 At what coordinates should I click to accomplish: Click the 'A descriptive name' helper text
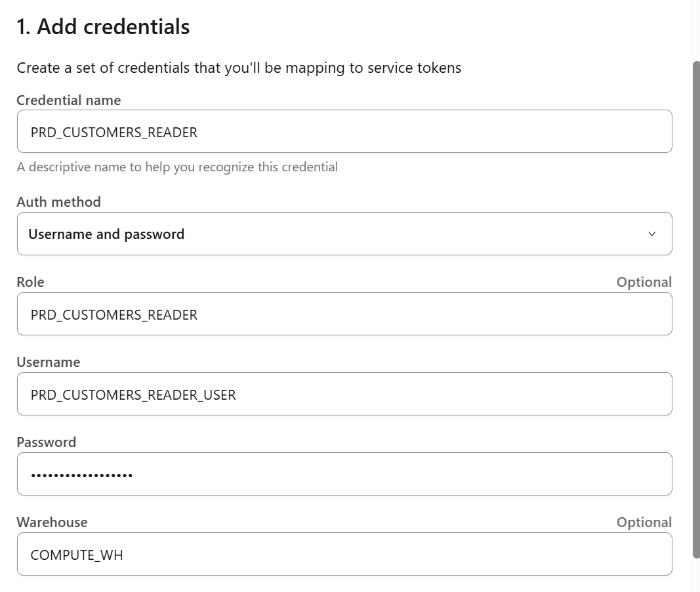point(177,167)
